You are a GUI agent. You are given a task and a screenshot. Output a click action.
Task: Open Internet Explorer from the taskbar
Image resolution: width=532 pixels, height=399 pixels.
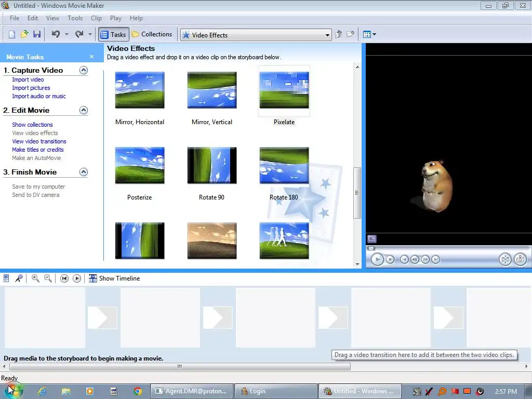(42, 391)
